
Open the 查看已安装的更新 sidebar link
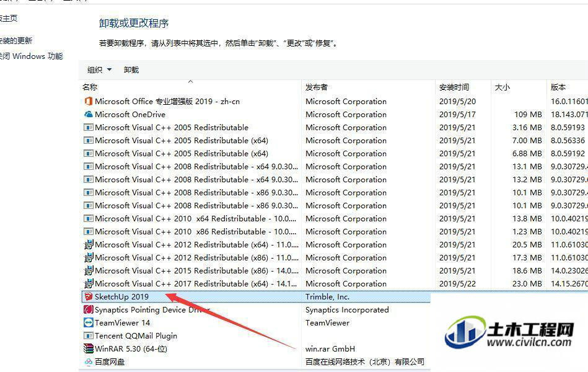pyautogui.click(x=15, y=40)
